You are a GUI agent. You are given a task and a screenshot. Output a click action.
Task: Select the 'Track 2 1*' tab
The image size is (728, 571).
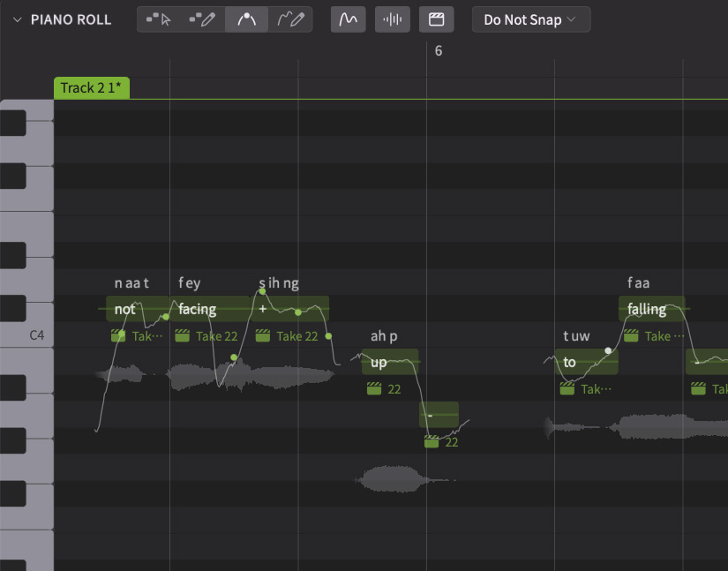pyautogui.click(x=92, y=87)
